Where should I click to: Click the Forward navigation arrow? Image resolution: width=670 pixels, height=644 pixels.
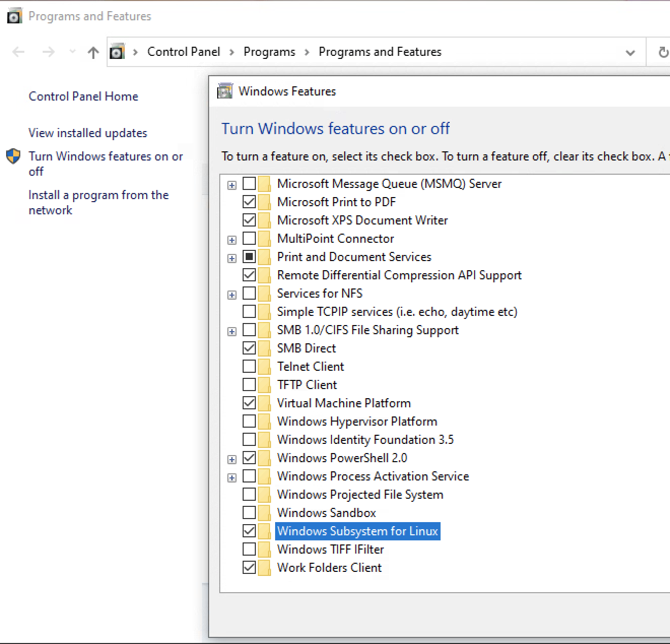tap(48, 52)
